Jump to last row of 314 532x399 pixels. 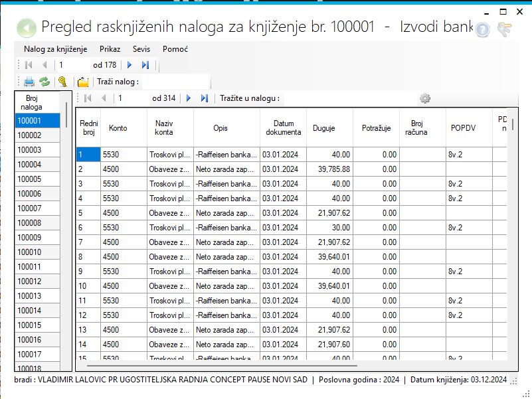[205, 98]
